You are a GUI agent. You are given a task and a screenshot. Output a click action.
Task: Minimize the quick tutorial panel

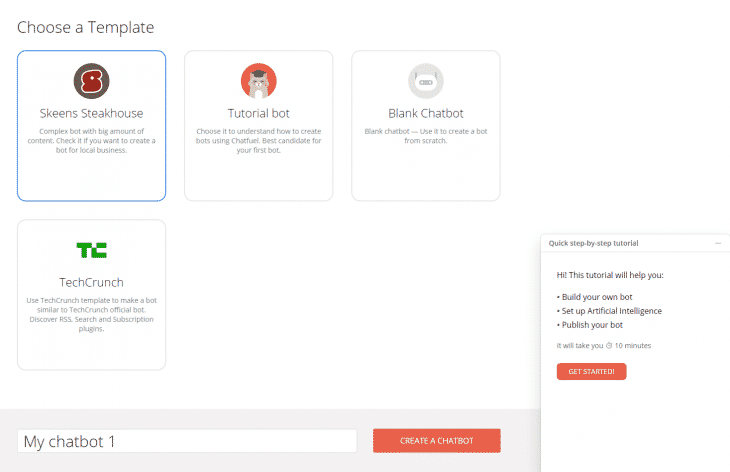click(x=717, y=243)
